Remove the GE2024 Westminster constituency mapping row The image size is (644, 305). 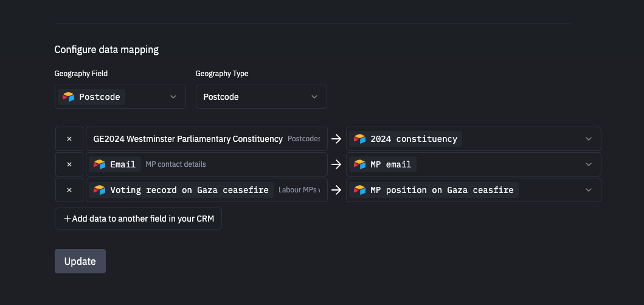click(x=69, y=139)
